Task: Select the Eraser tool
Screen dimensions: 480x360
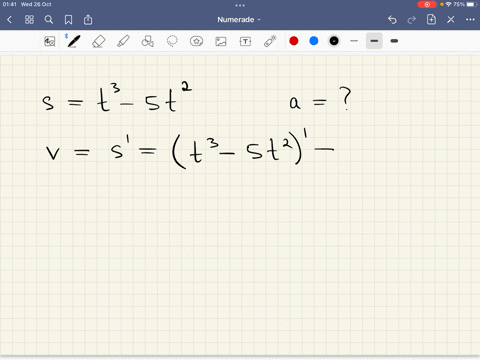Action: pyautogui.click(x=98, y=41)
